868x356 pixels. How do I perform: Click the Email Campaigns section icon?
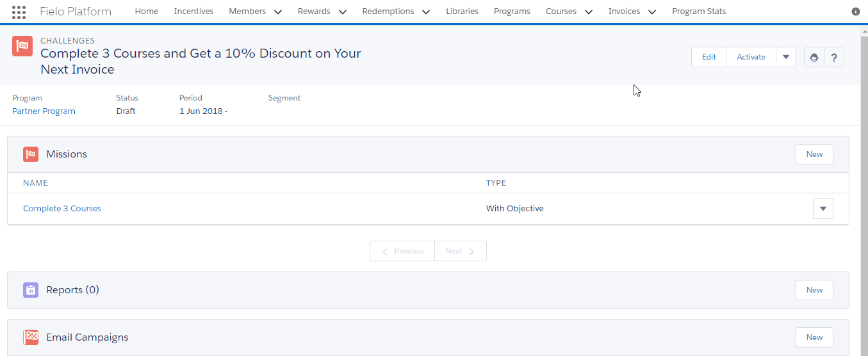[x=31, y=337]
